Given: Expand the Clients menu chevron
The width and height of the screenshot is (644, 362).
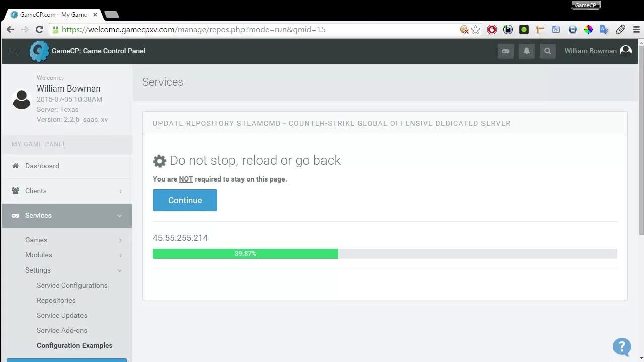Looking at the screenshot, I should 120,191.
